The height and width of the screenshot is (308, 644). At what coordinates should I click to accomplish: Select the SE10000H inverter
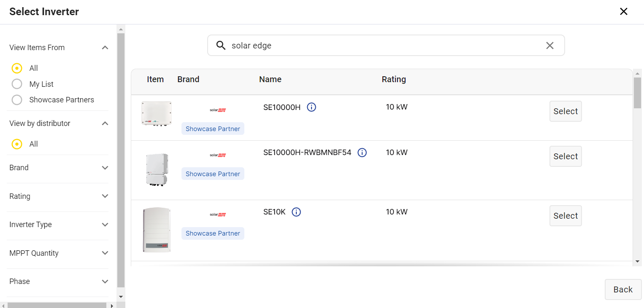[x=566, y=111]
